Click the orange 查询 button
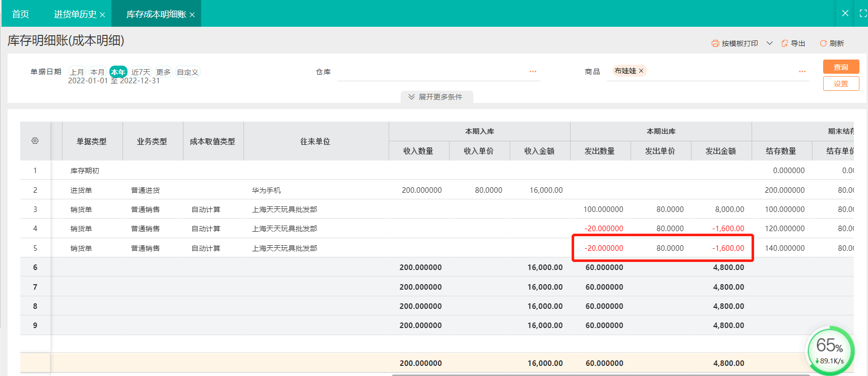 point(841,67)
